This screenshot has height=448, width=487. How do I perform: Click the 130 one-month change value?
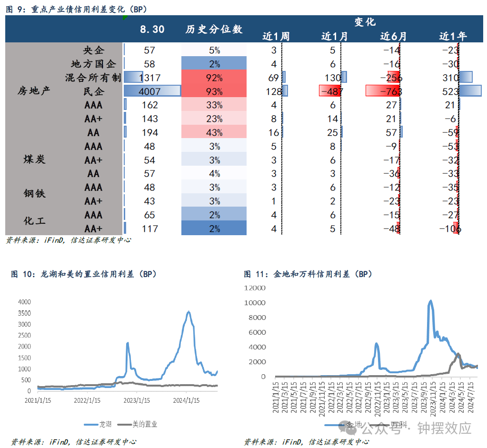point(333,78)
